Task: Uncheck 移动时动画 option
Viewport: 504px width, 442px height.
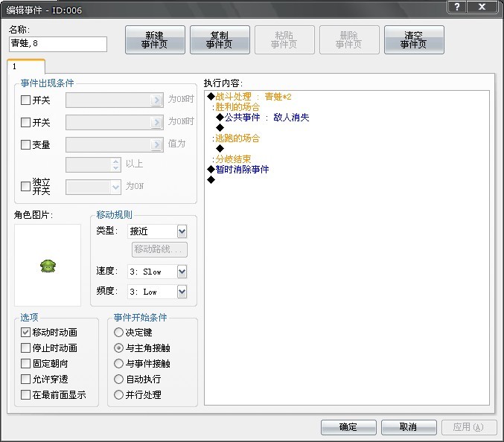Action: (25, 332)
